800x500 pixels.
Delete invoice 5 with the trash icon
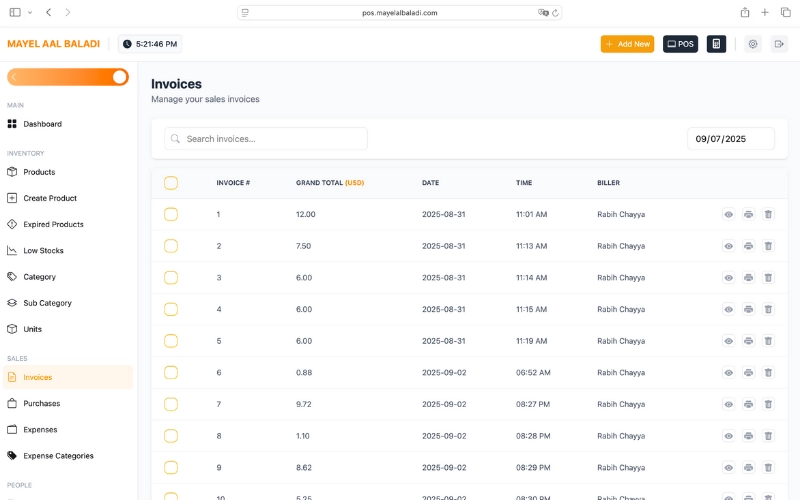[768, 341]
